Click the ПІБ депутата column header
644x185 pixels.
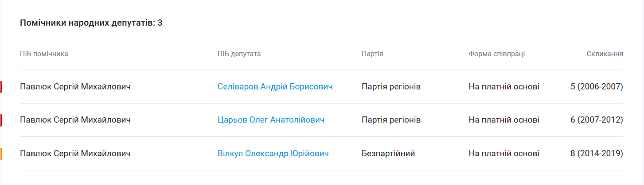point(239,54)
